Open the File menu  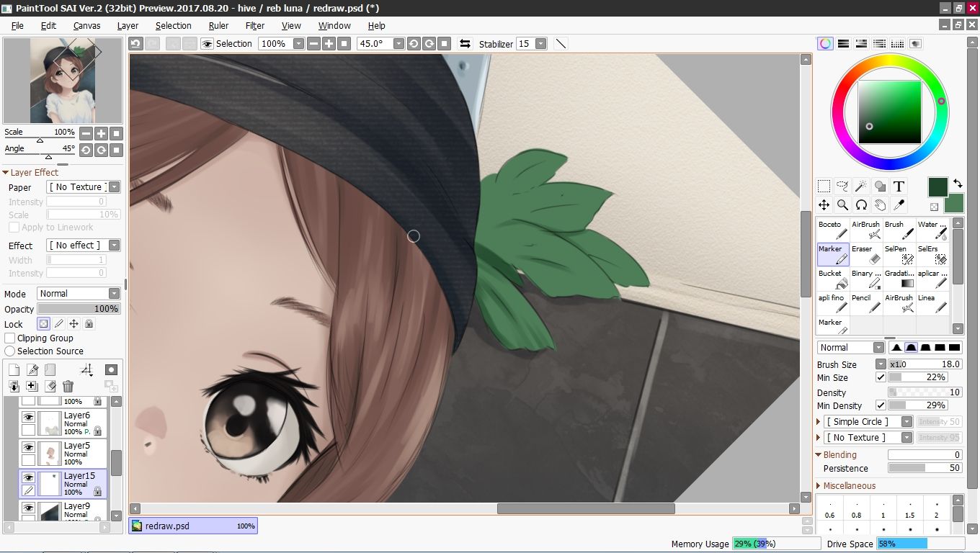point(17,25)
